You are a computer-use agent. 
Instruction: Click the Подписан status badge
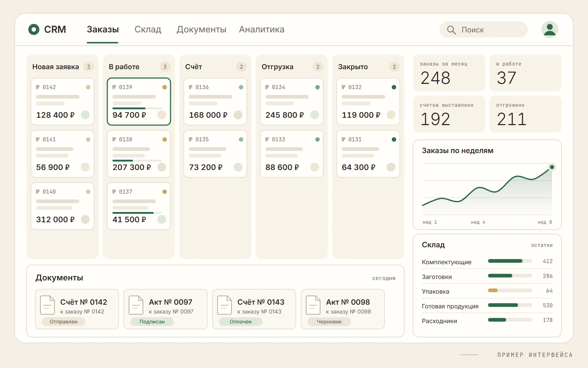[x=152, y=322]
